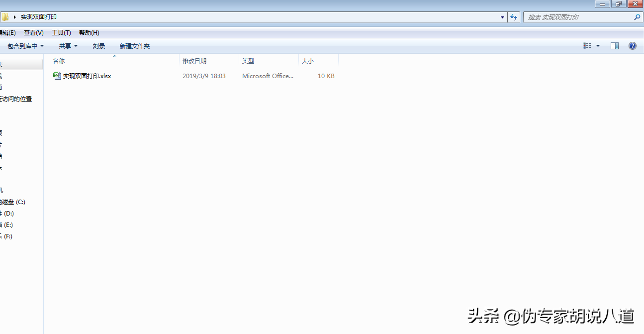This screenshot has width=644, height=334.
Task: Select the 访问的位置 item in navigation pane
Action: (16, 99)
